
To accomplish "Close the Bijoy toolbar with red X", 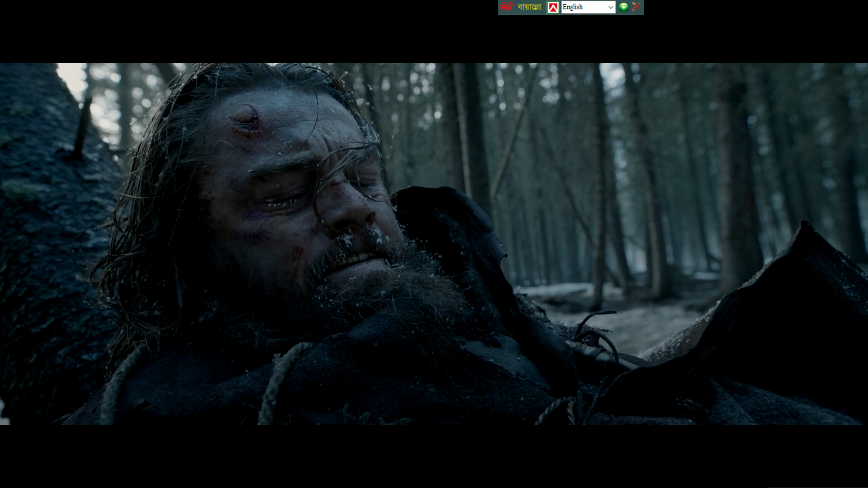I will click(x=636, y=7).
